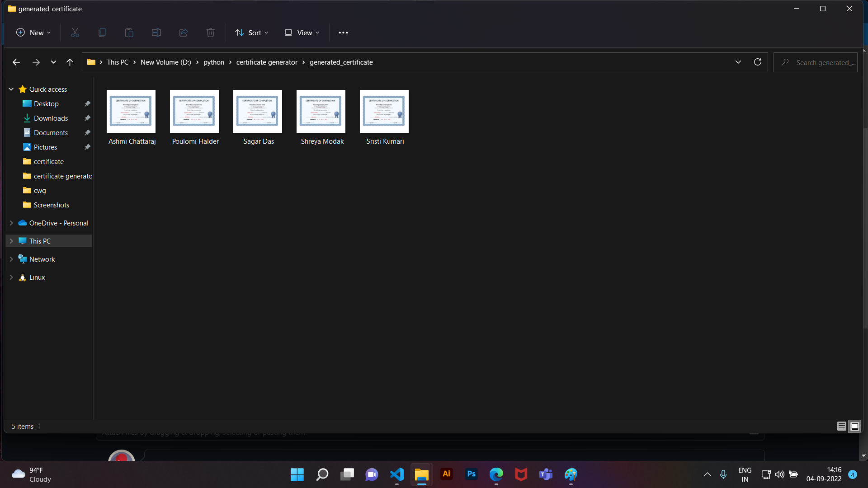This screenshot has width=868, height=488.
Task: Open the View options menu
Action: (302, 33)
